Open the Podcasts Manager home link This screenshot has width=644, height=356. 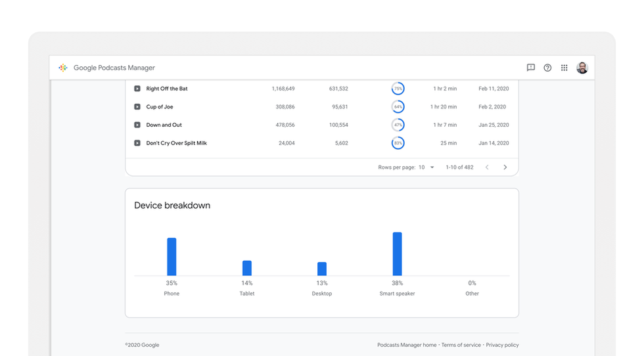(x=407, y=345)
